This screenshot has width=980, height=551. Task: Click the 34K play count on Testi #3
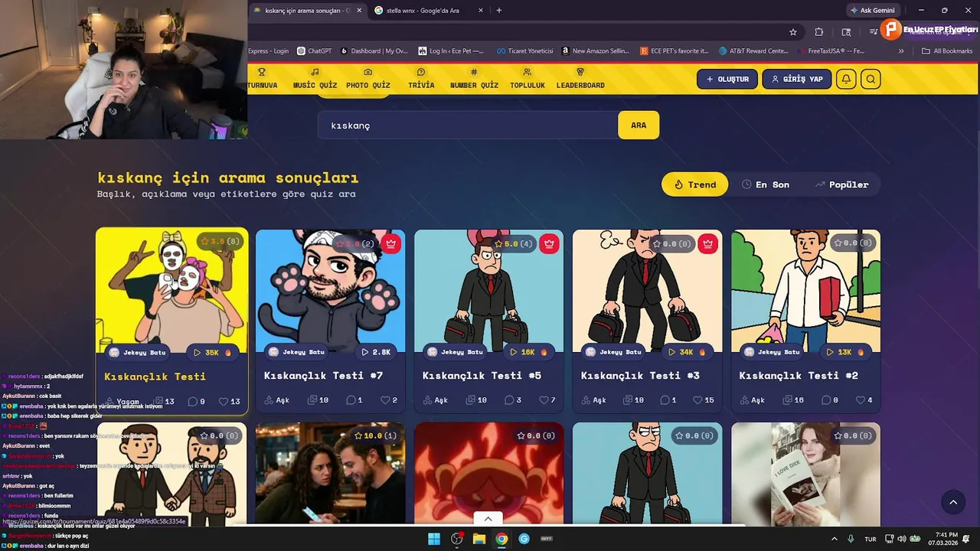(687, 352)
